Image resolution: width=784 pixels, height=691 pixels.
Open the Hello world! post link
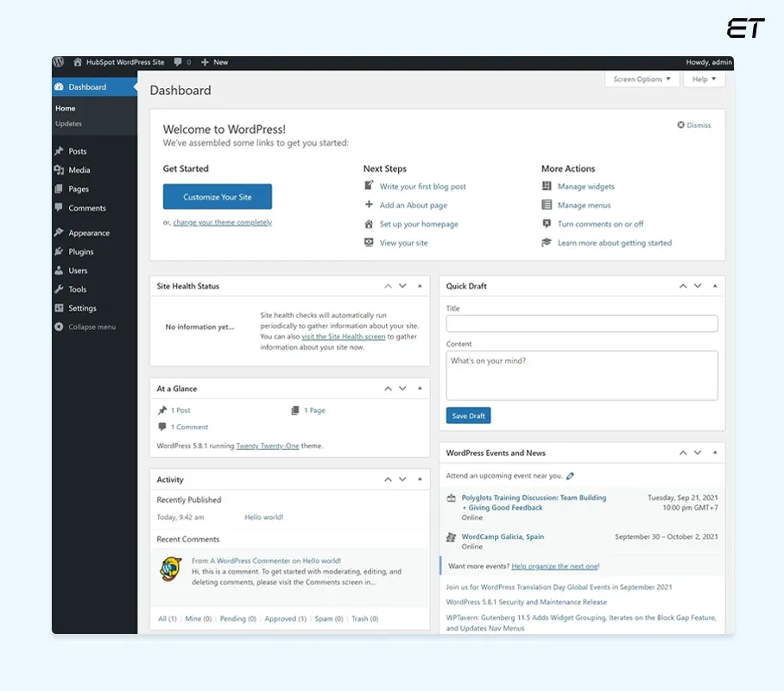pos(264,517)
